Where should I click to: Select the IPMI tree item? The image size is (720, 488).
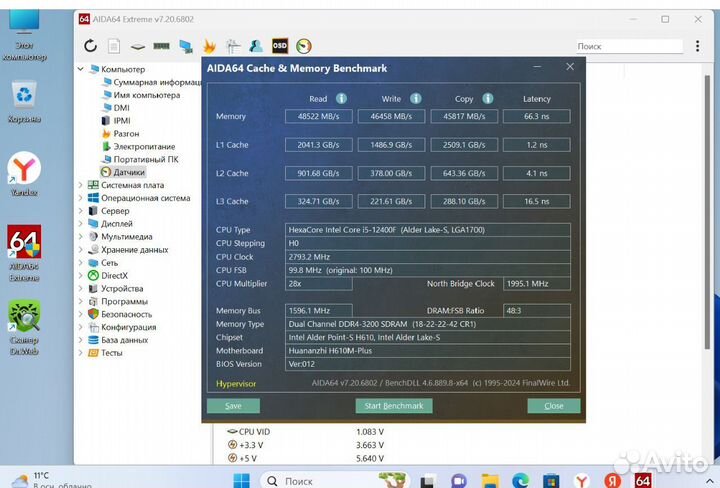(116, 120)
